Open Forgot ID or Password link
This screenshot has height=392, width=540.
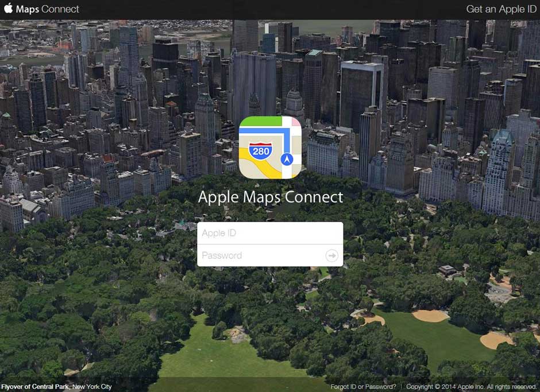pos(363,387)
